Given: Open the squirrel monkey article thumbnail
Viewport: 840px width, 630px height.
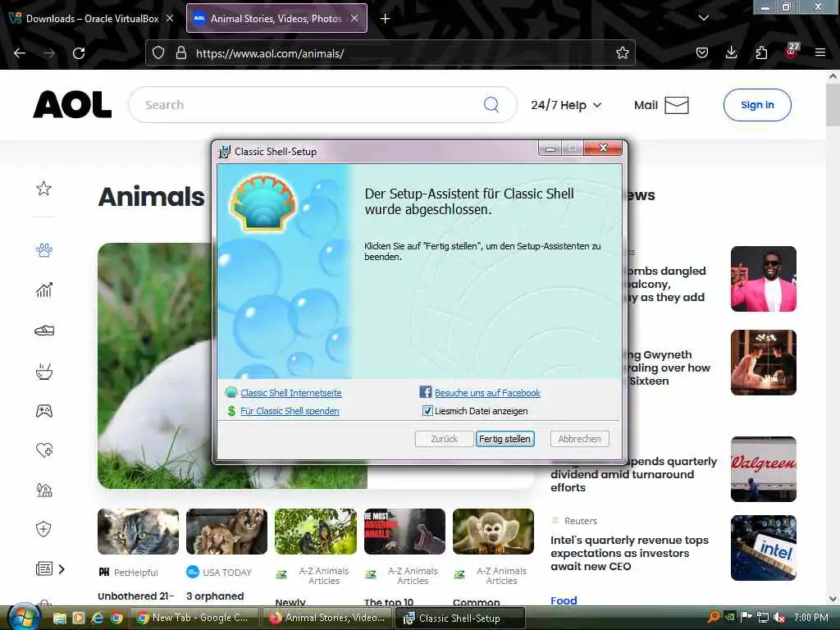Looking at the screenshot, I should [493, 532].
